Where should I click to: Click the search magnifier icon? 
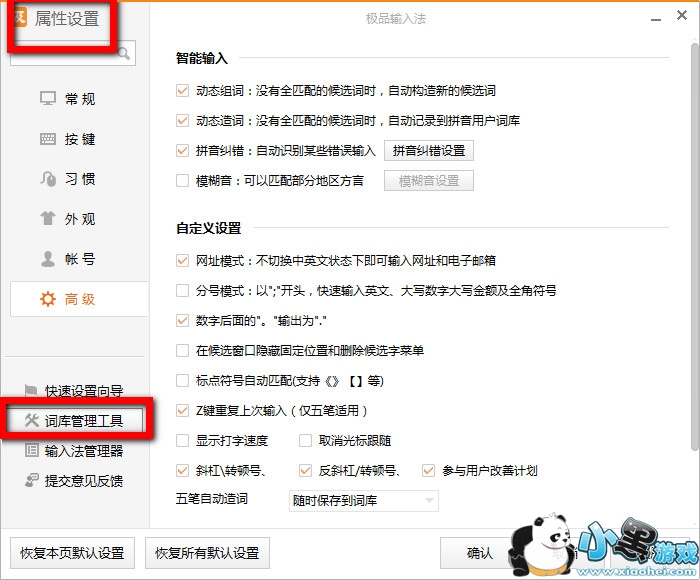tap(124, 54)
